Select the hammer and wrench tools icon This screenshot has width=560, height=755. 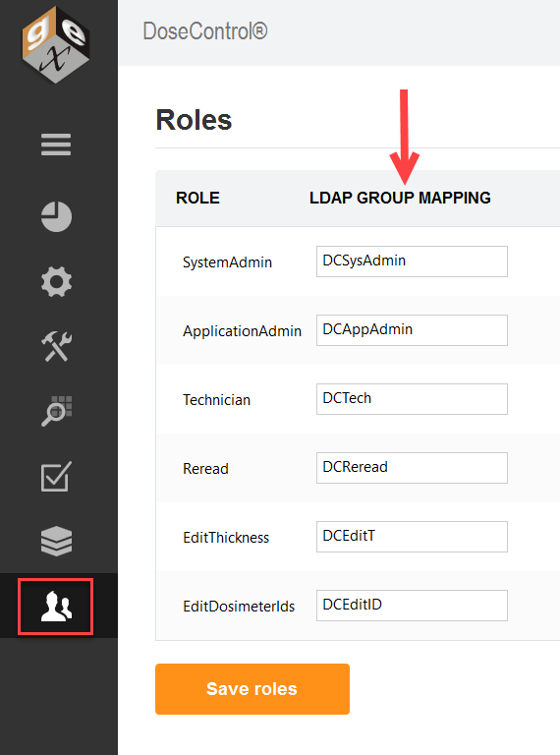(x=56, y=346)
